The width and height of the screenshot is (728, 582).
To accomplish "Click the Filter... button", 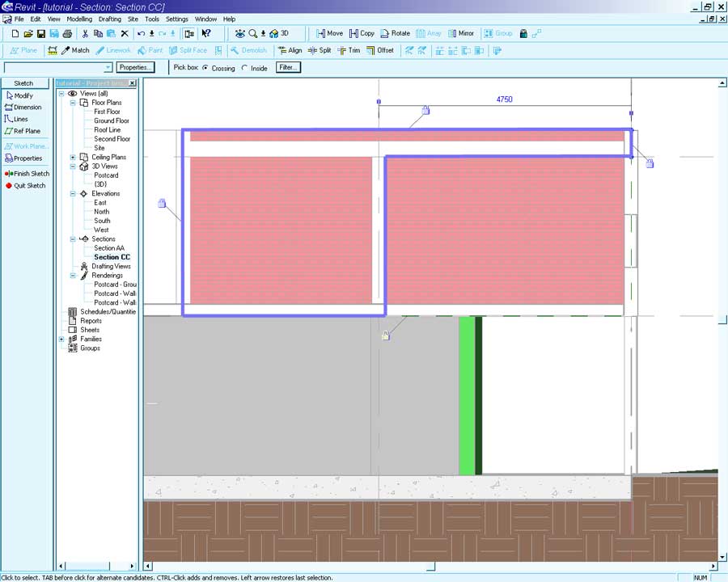I will [287, 68].
